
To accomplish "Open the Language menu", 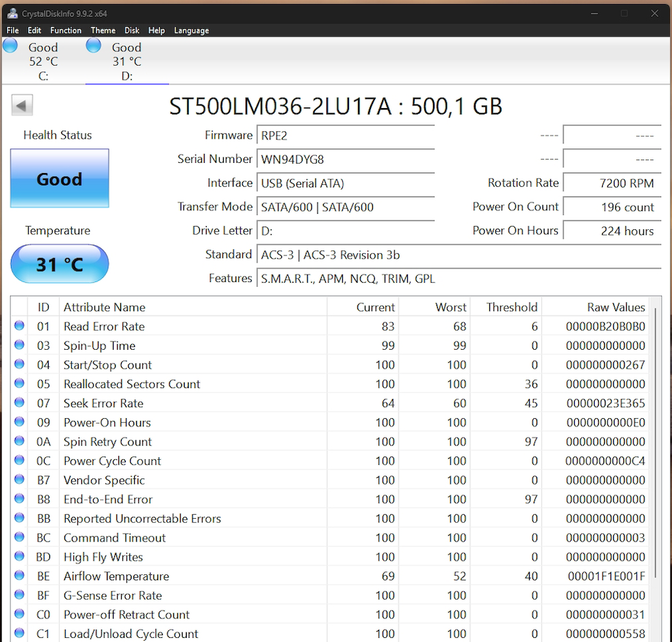I will [x=192, y=30].
